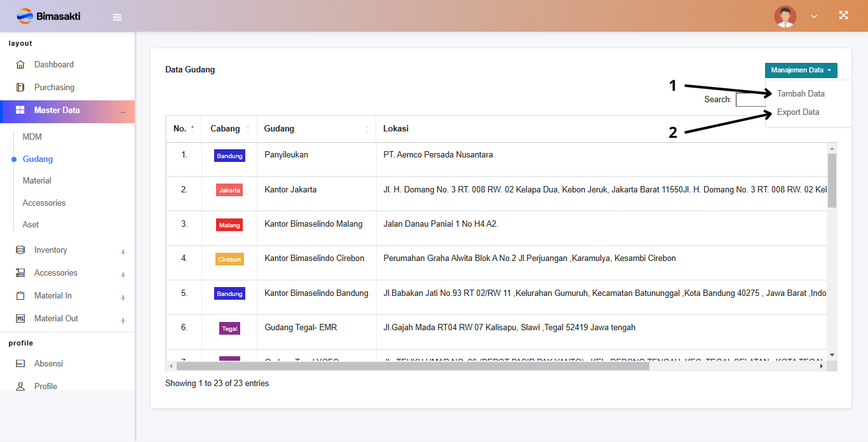Click the Inventory database icon

(20, 250)
